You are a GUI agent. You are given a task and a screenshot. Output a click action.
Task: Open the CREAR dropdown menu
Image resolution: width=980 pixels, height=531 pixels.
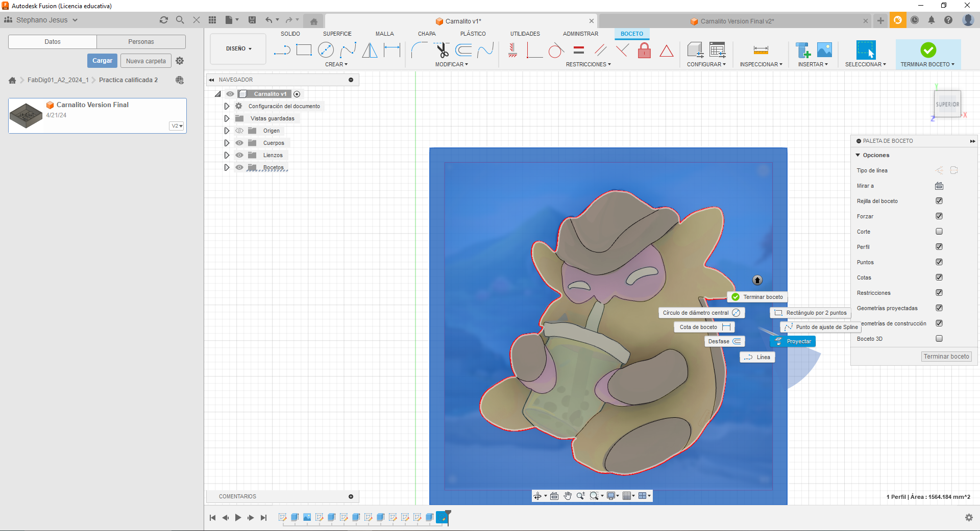336,64
